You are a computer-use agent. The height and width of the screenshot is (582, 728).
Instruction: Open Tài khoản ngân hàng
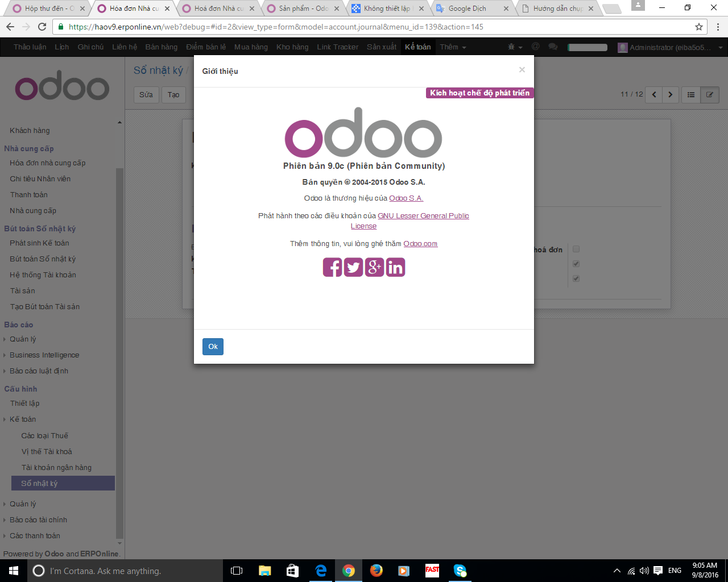[x=56, y=468]
